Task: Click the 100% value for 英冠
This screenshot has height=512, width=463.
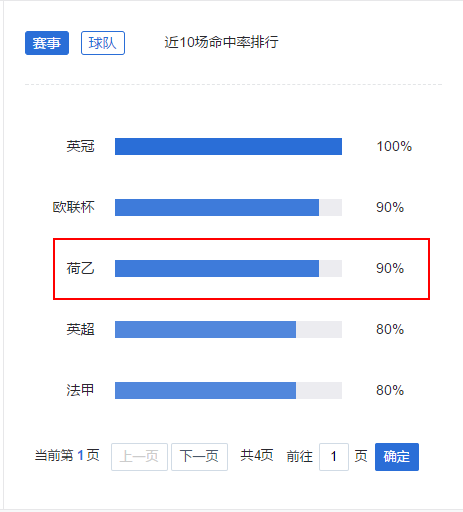Action: coord(394,146)
